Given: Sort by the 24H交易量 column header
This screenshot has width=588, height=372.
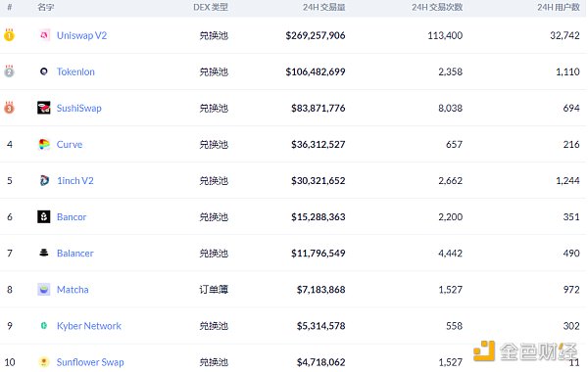Looking at the screenshot, I should [x=324, y=7].
